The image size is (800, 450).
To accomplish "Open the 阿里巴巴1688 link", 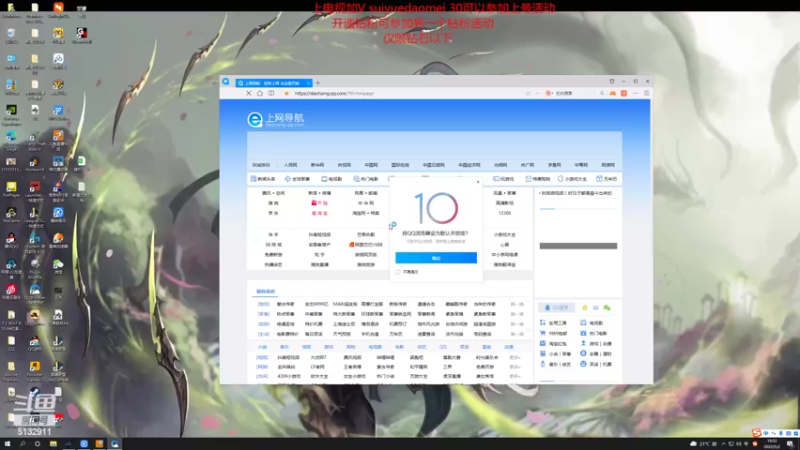I will [366, 245].
